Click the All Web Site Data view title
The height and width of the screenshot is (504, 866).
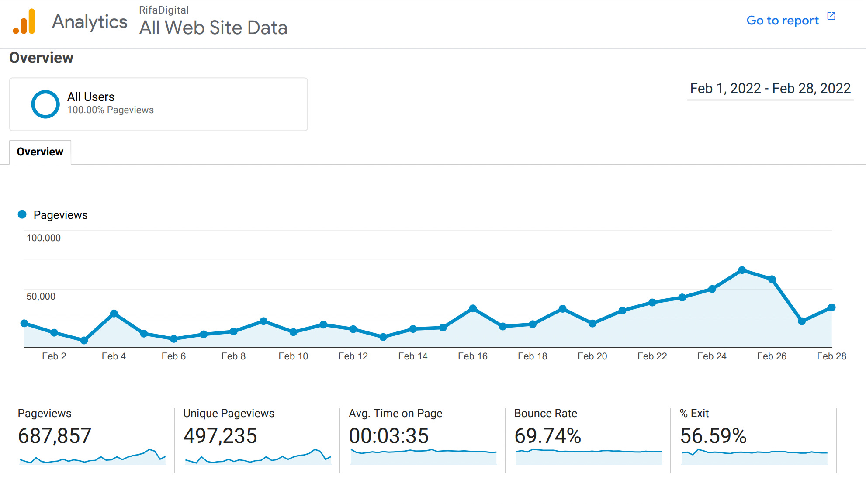pos(213,28)
